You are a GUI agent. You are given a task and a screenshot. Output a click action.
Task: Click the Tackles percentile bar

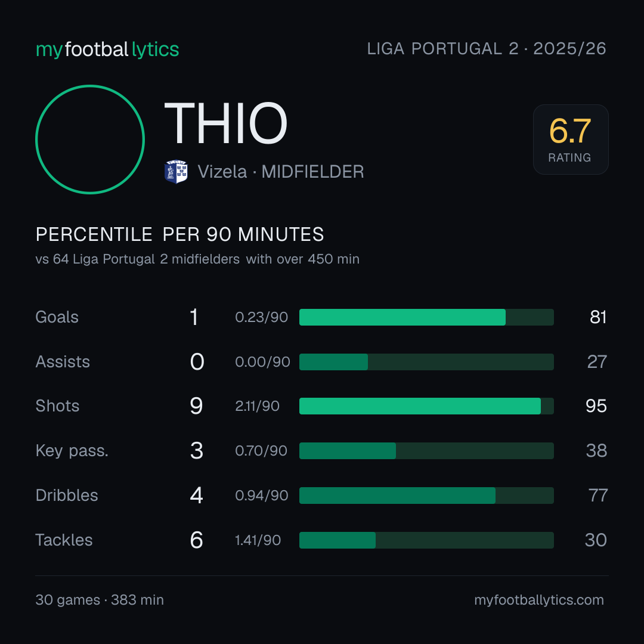pos(426,540)
